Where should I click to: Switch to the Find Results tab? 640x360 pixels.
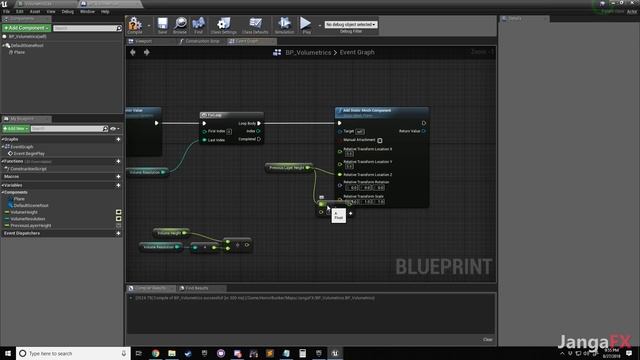[x=197, y=288]
